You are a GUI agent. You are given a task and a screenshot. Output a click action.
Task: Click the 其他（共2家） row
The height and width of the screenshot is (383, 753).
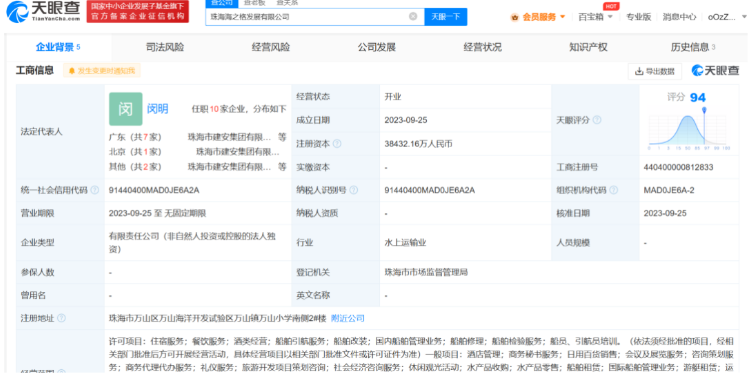point(135,167)
